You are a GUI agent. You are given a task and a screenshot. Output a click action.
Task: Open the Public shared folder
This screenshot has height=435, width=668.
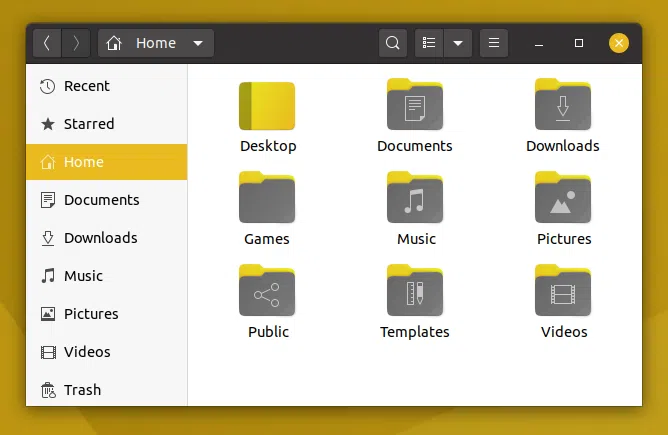point(267,291)
